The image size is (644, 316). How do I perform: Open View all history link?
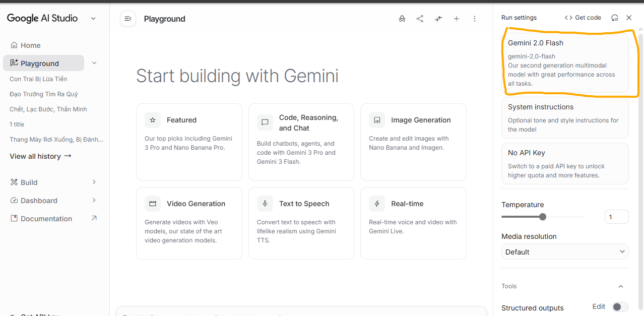40,156
